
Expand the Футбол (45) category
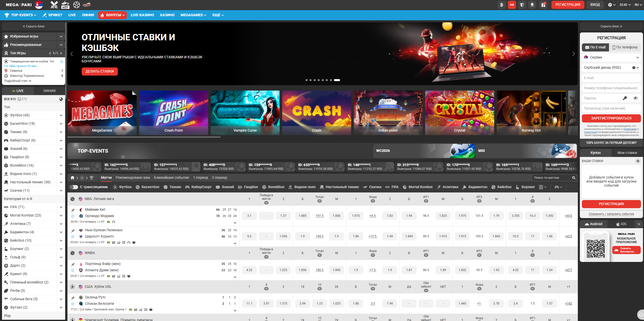coord(61,115)
